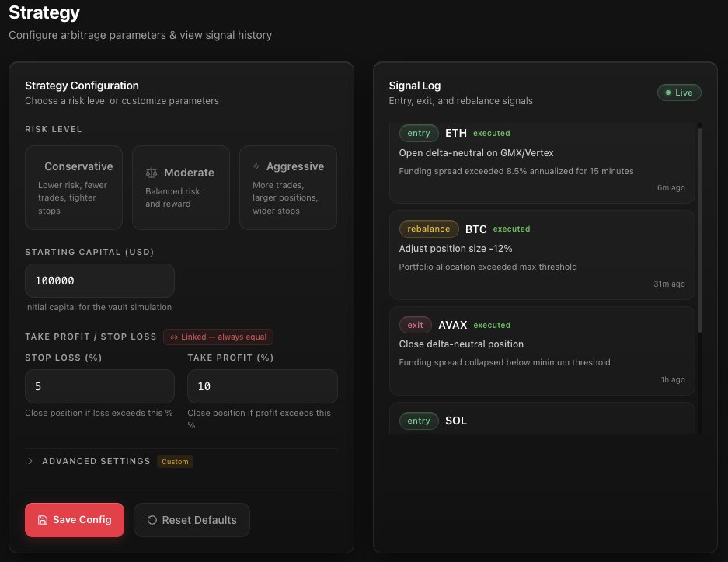
Task: Click the entry tag on ETH signal
Action: 419,133
